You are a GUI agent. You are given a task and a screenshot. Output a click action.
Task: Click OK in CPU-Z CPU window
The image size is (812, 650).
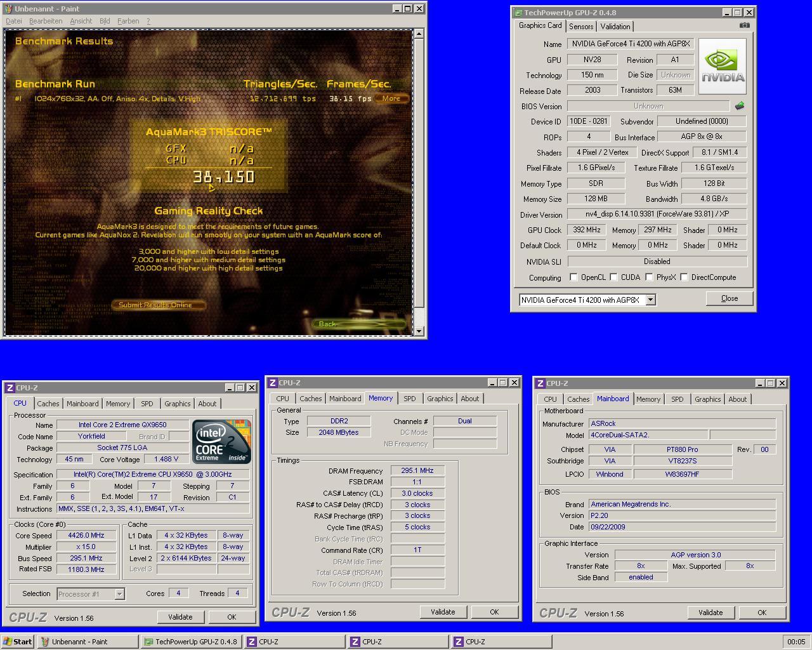[x=232, y=617]
